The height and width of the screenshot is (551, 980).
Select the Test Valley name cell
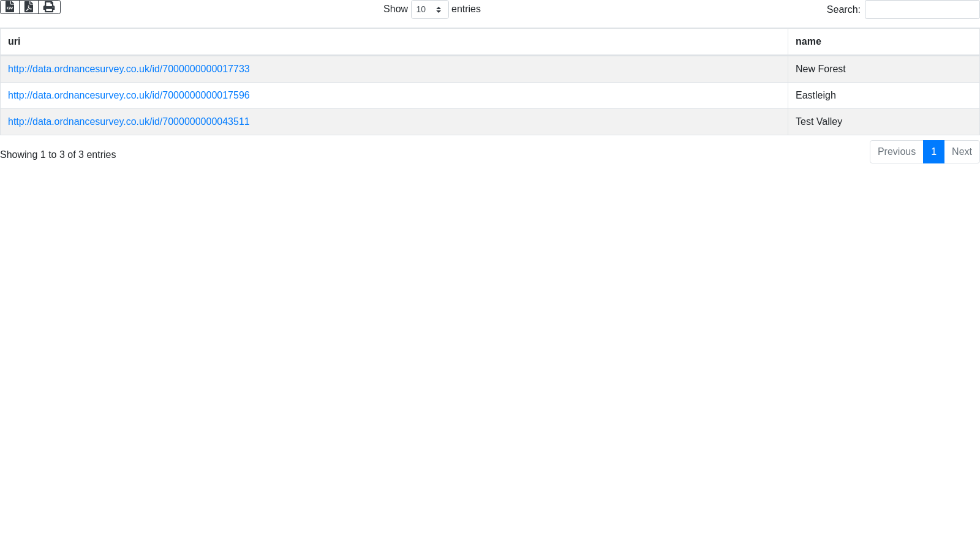click(x=818, y=122)
